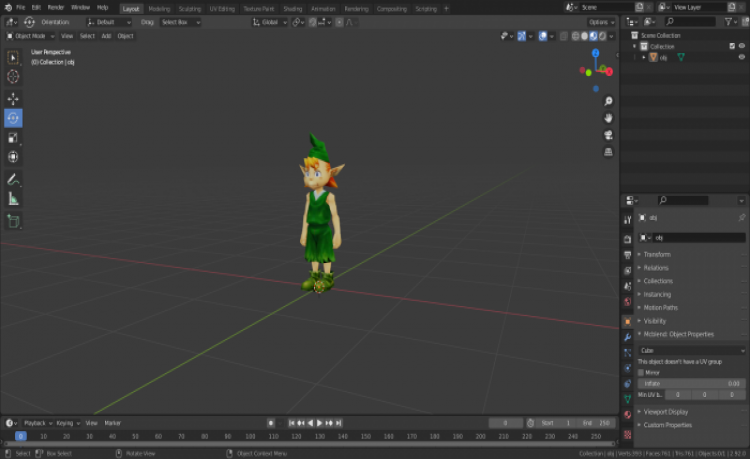Toggle the camera view icon
The width and height of the screenshot is (750, 459).
(608, 135)
